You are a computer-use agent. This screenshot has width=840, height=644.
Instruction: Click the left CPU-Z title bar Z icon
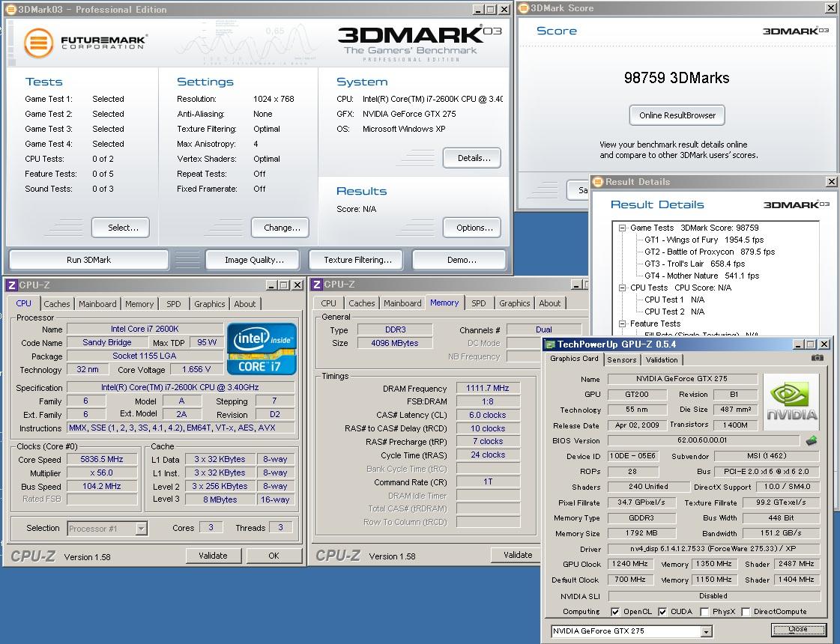pos(12,285)
